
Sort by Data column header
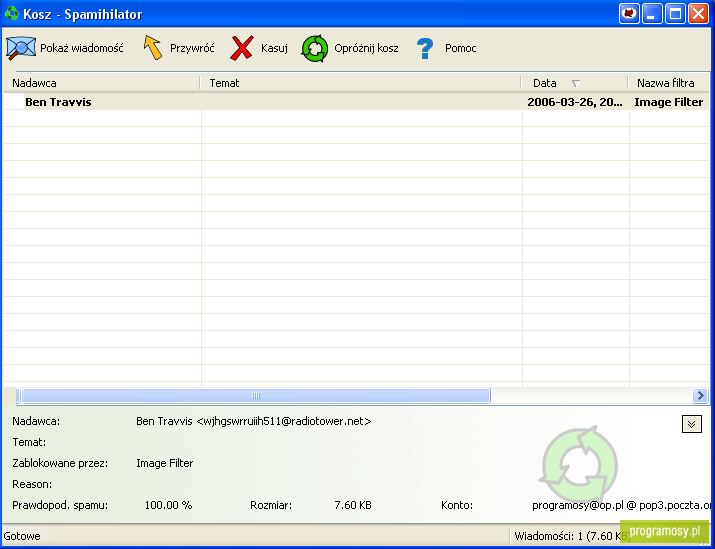click(575, 83)
